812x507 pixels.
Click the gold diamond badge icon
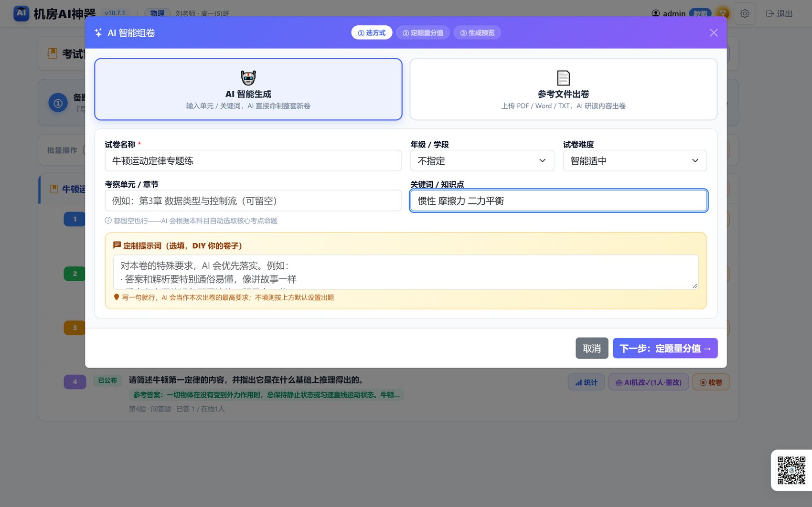coord(723,13)
